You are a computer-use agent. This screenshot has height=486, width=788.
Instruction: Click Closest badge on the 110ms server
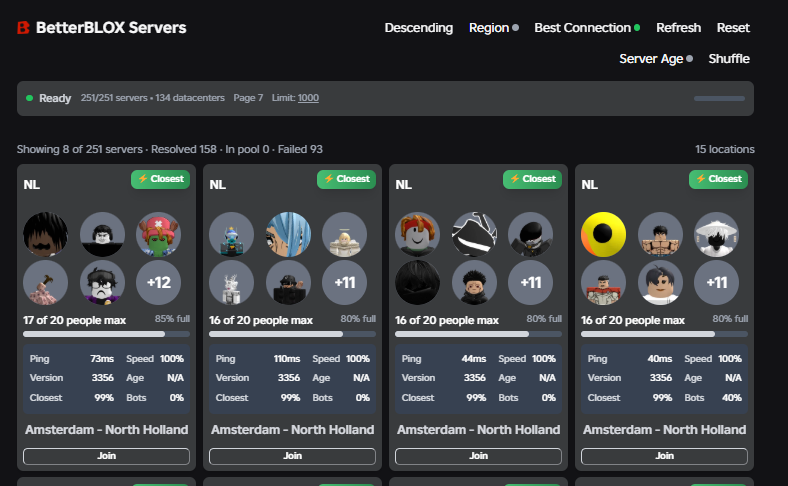coord(346,179)
